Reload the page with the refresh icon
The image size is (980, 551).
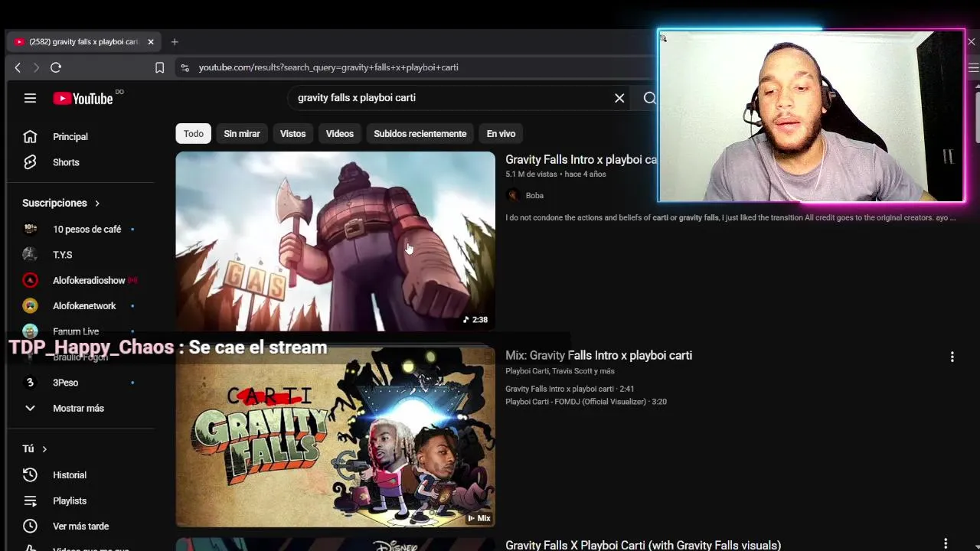click(x=56, y=67)
